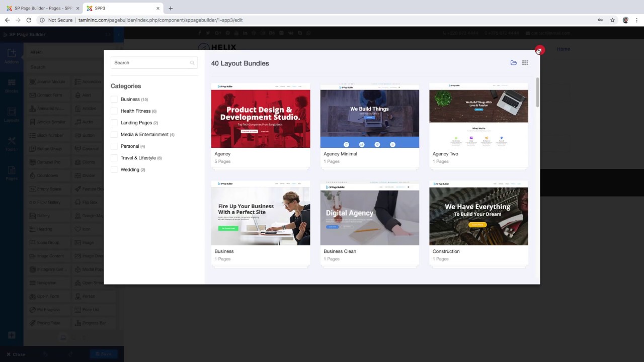This screenshot has height=362, width=644.
Task: Select desktop device preview icon
Action: (63, 338)
